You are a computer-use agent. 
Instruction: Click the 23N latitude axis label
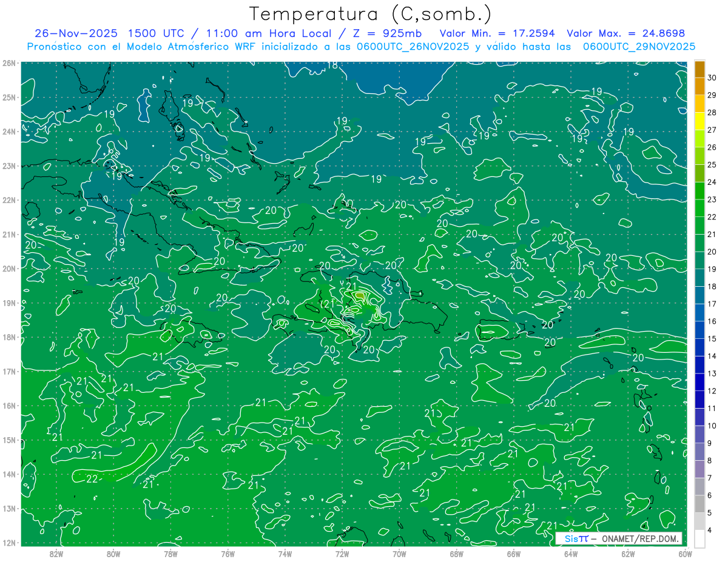click(8, 166)
